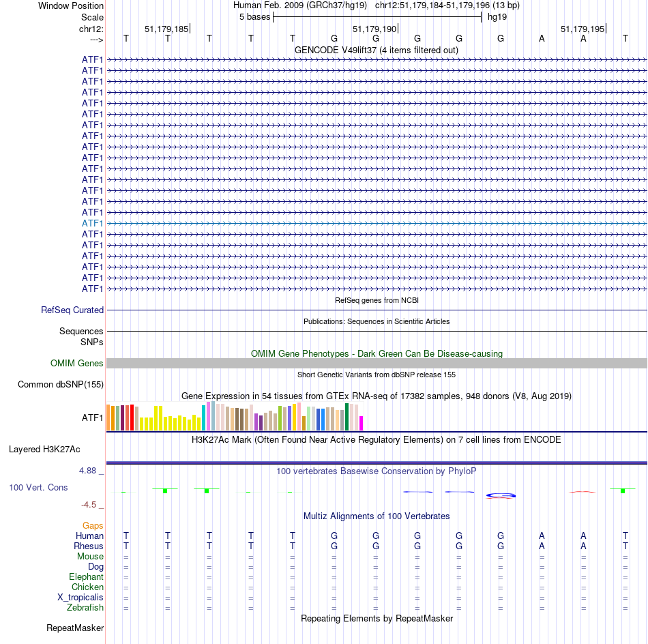Click the Window Position label
This screenshot has width=648, height=644.
(71, 5)
